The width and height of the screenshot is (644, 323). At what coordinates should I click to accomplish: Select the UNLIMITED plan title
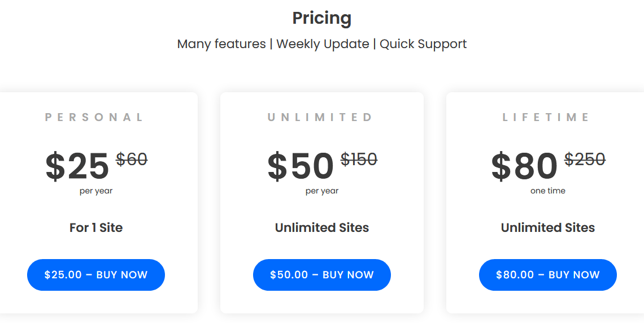click(x=320, y=118)
